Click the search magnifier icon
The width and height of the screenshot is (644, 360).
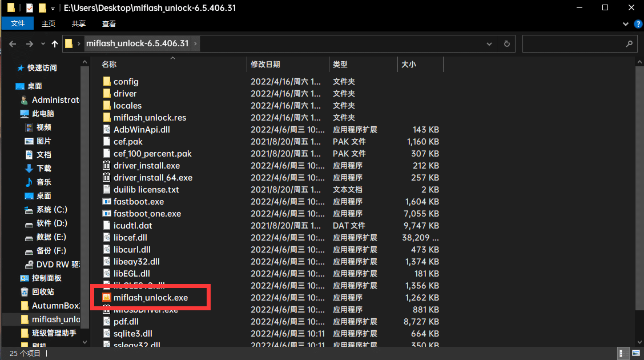[629, 43]
